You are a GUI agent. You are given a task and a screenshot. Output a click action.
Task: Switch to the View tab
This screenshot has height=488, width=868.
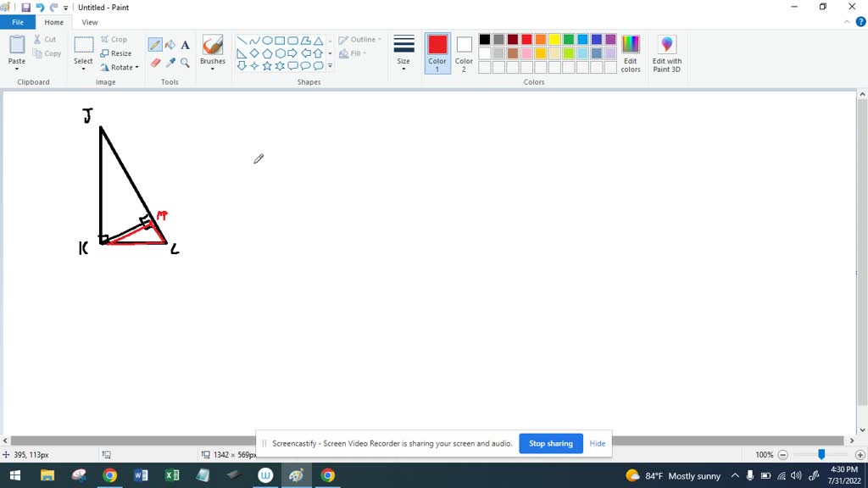tap(90, 22)
